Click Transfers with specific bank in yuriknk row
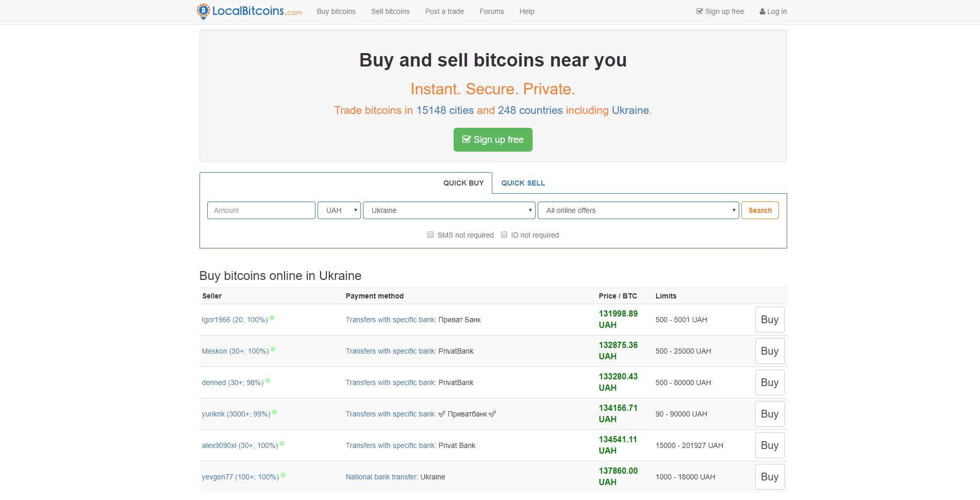The height and width of the screenshot is (500, 980). 391,414
